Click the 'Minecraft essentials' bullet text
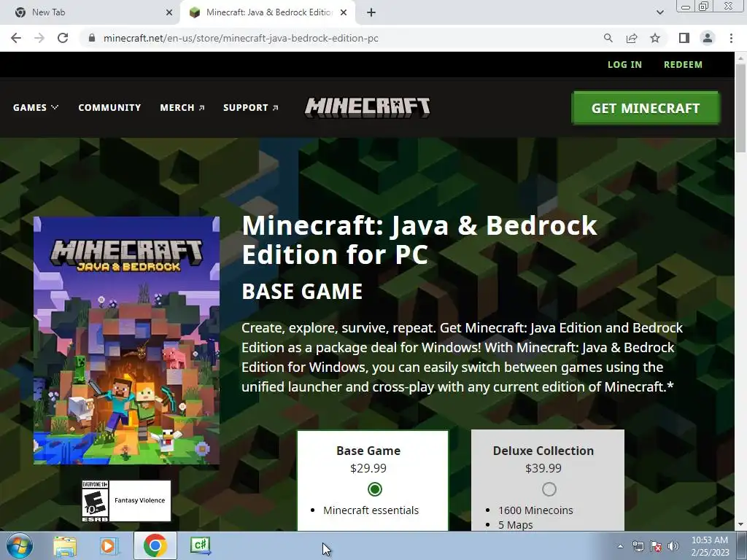Image resolution: width=747 pixels, height=560 pixels. 371,510
